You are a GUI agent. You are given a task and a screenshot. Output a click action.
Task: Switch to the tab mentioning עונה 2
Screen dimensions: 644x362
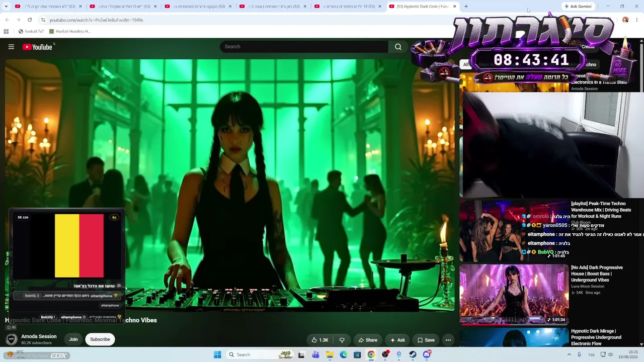tap(272, 7)
